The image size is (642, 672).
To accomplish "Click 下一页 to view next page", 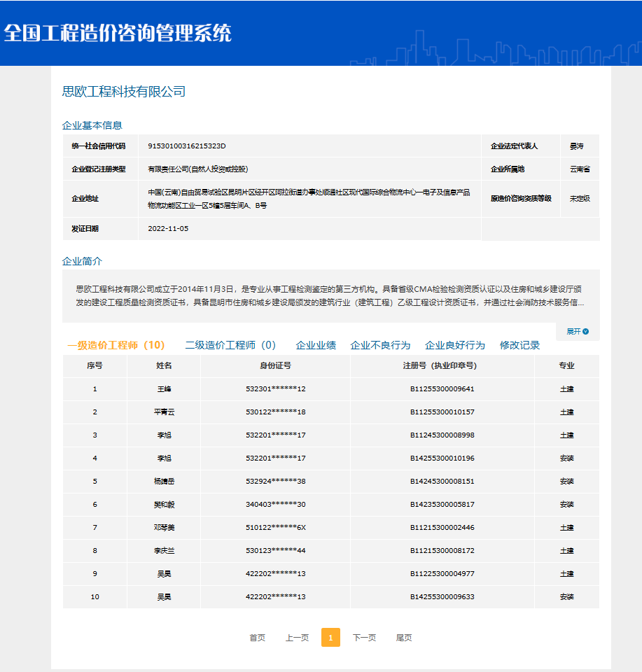I will pyautogui.click(x=365, y=638).
